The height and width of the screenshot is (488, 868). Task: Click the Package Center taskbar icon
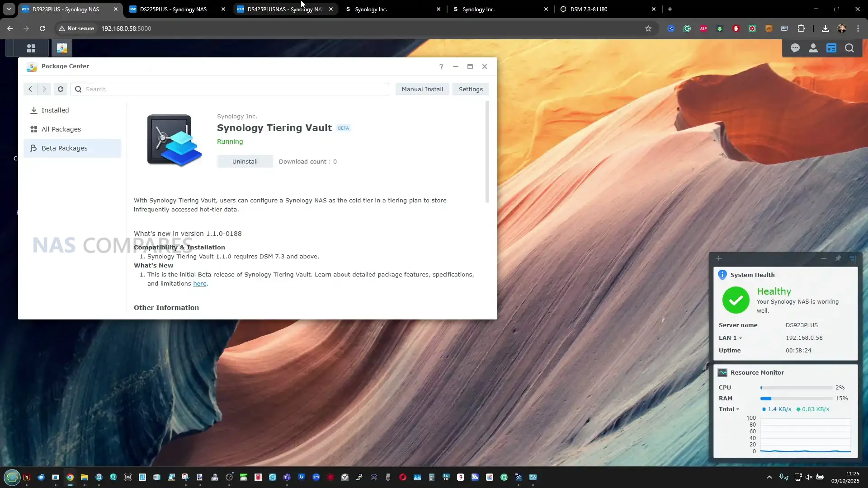click(61, 48)
